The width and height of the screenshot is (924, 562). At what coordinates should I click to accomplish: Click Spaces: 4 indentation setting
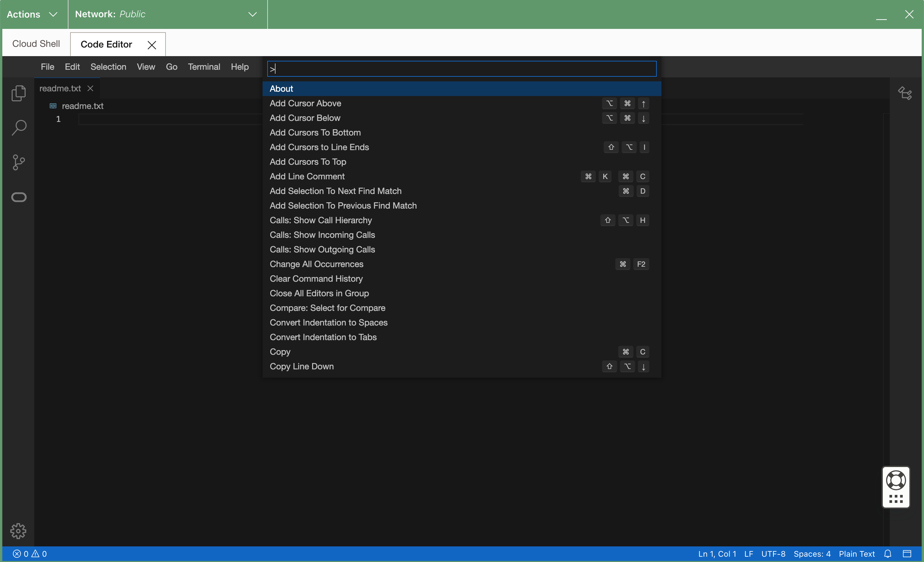click(812, 554)
